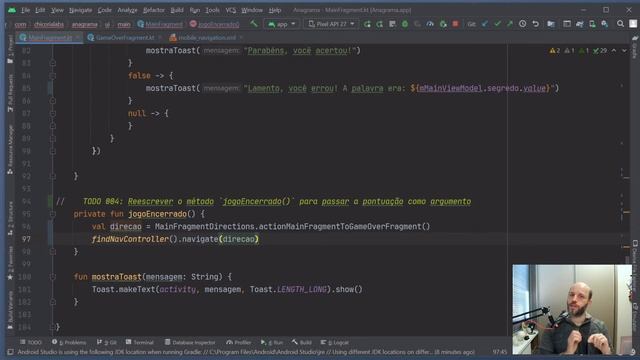640x360 pixels.
Task: Open the File menu
Action: pos(25,10)
